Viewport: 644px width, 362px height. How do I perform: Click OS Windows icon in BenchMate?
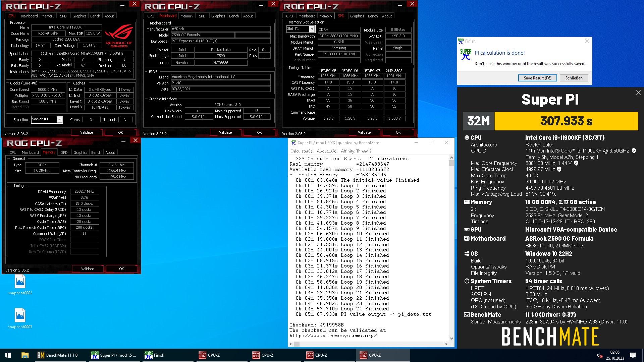coord(467,254)
